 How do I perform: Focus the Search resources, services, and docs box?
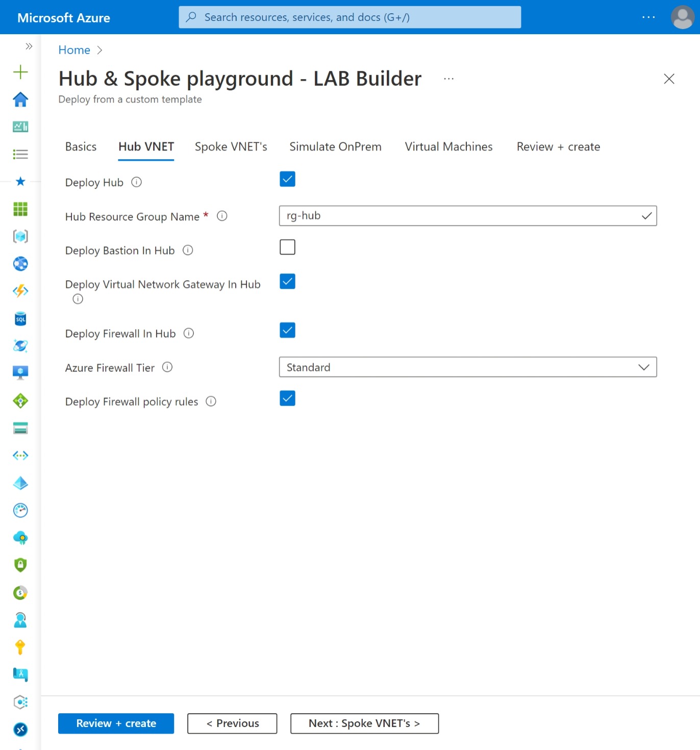pyautogui.click(x=350, y=17)
